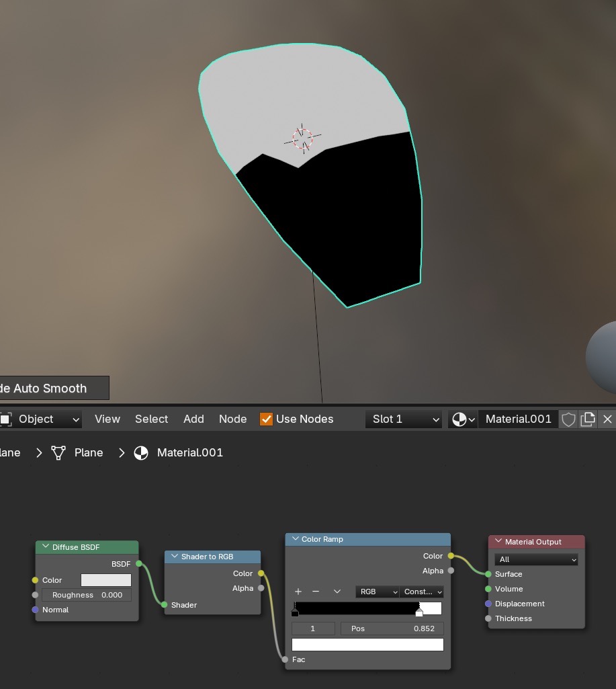The image size is (616, 689).
Task: Toggle fake user shield for Material.001
Action: point(568,419)
